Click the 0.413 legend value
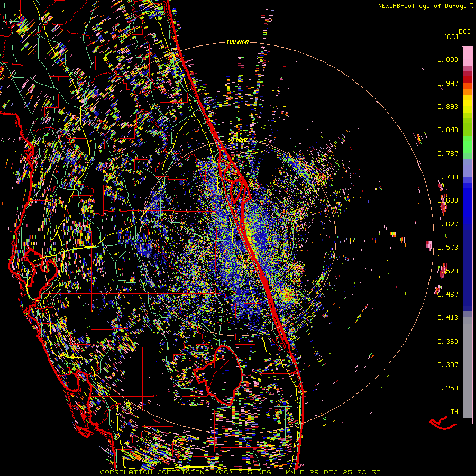Image resolution: width=476 pixels, height=476 pixels. [x=448, y=318]
